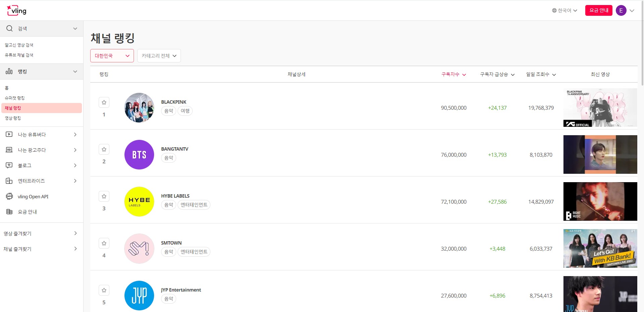Click the vling Open API chip icon

click(x=9, y=196)
